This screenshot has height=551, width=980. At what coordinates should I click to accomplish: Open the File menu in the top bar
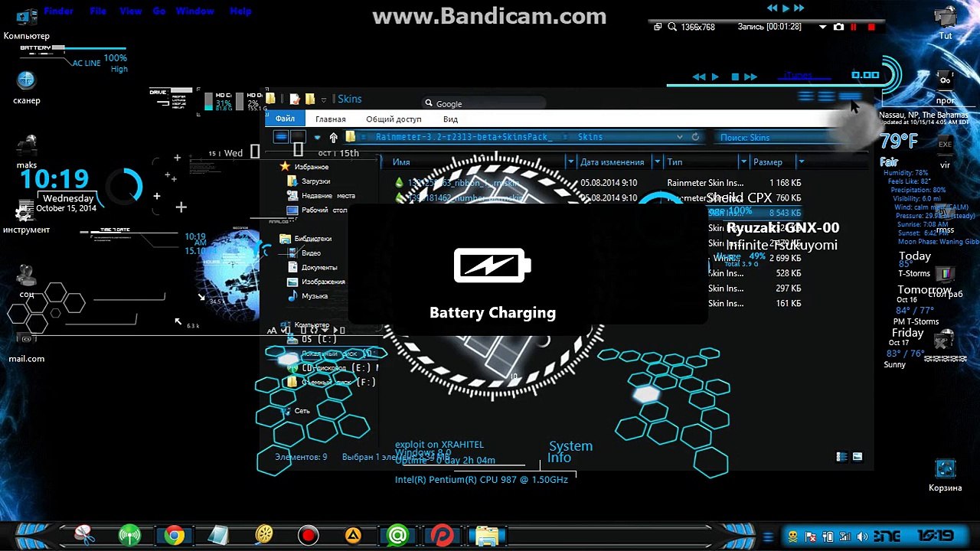[x=98, y=11]
